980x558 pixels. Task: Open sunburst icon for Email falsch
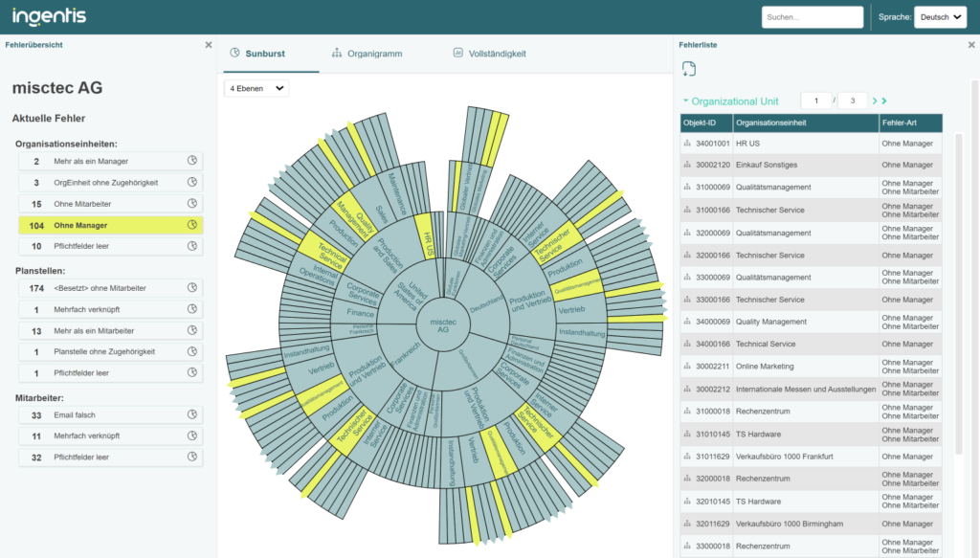point(191,414)
